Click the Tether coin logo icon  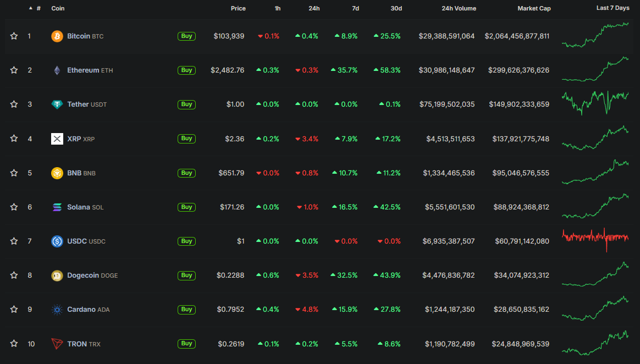57,104
